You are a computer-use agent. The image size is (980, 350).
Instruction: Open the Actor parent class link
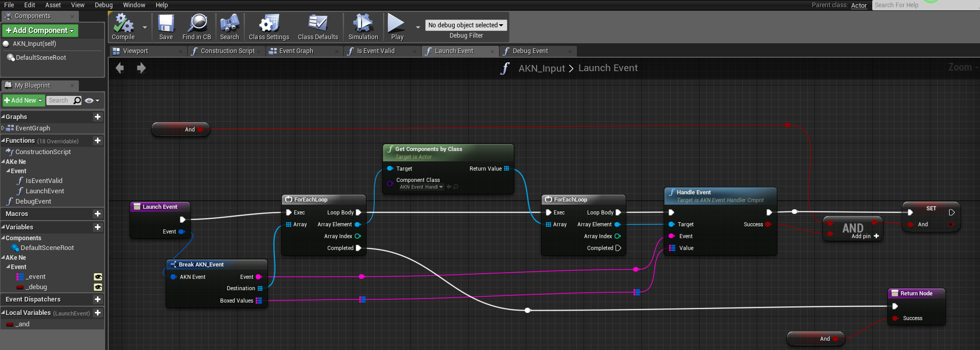click(859, 5)
